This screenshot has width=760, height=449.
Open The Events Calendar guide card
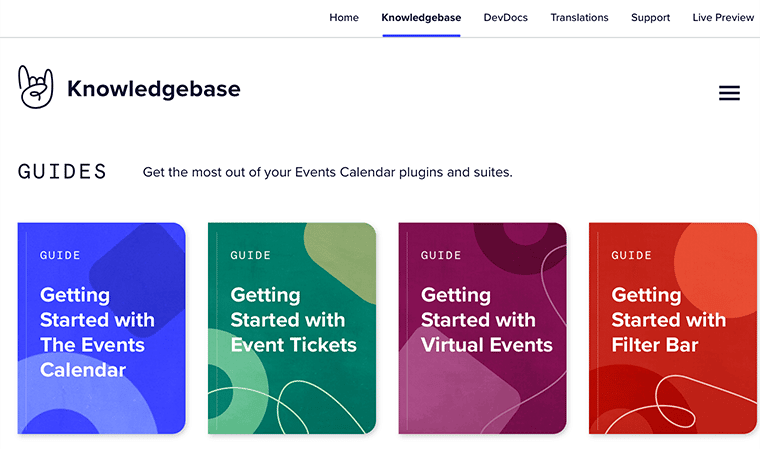click(102, 328)
